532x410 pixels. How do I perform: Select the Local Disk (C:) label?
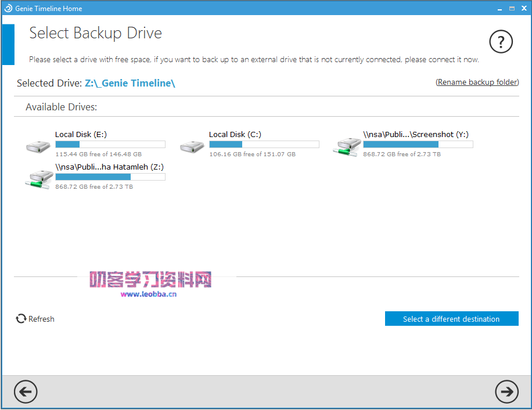pyautogui.click(x=235, y=134)
